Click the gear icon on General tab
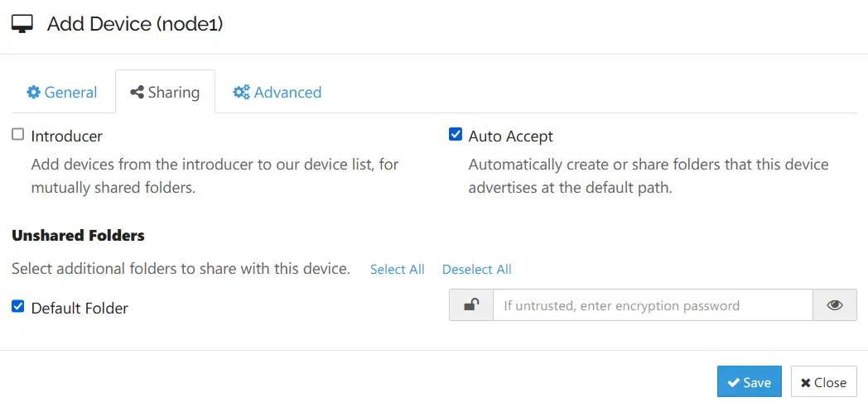Screen dimensions: 868x407 click(33, 93)
